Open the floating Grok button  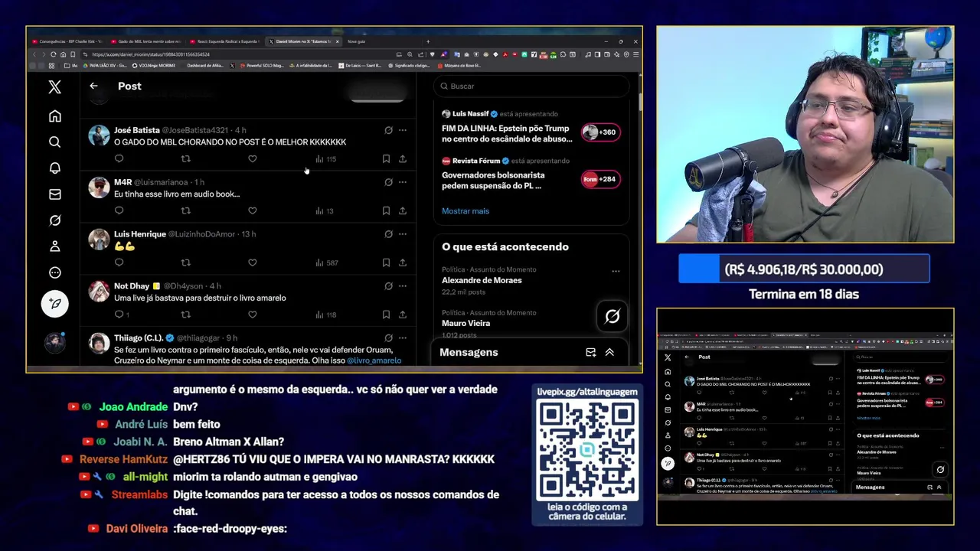[612, 316]
